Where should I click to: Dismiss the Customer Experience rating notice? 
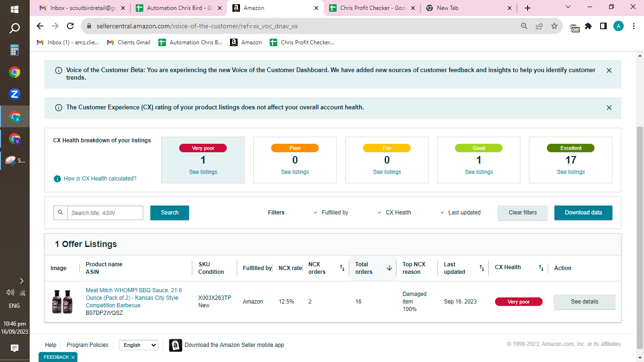(x=609, y=107)
